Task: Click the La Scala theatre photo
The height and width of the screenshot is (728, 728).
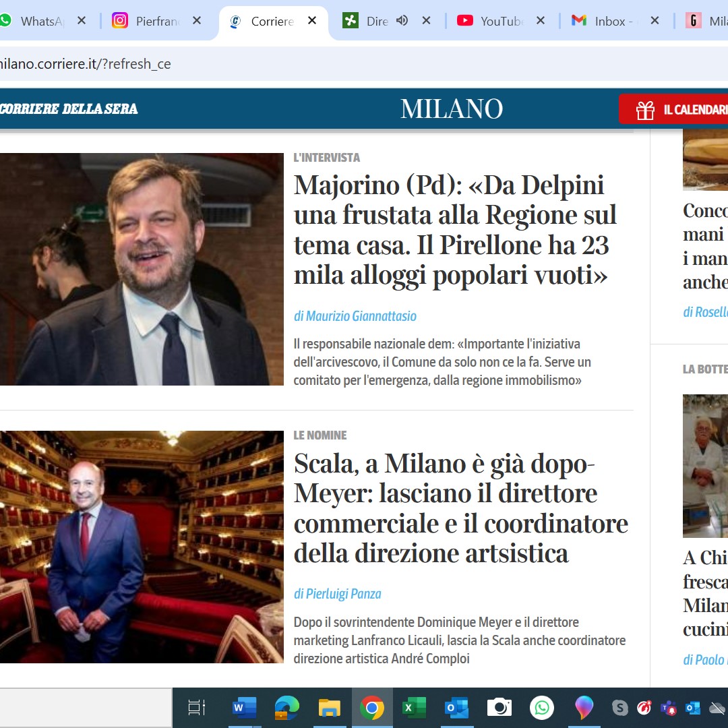Action: coord(142,547)
